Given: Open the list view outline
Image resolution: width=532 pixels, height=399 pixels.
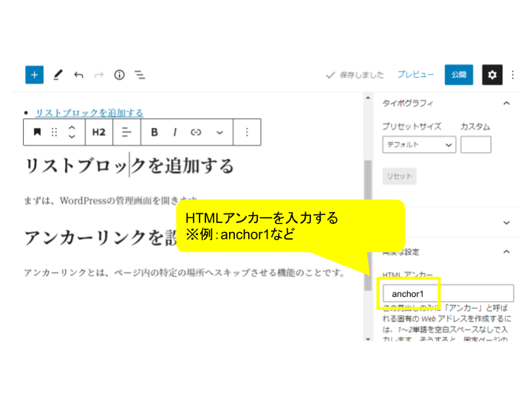Looking at the screenshot, I should click(140, 75).
